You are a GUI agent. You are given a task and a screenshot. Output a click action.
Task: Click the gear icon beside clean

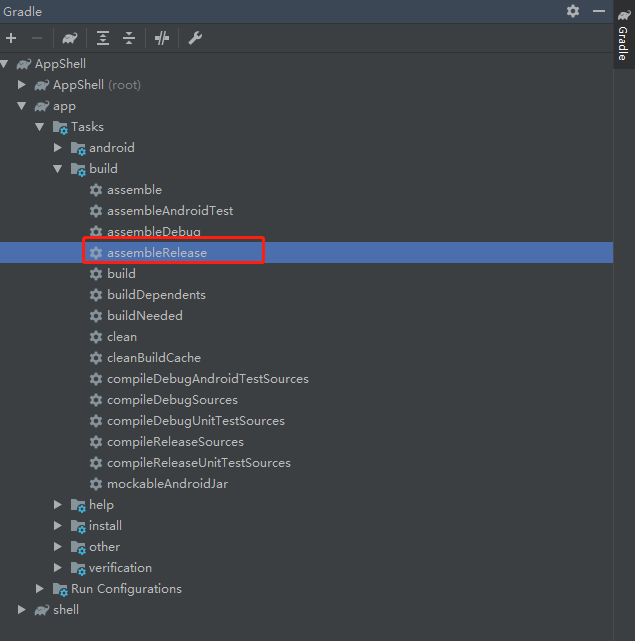[x=96, y=337]
